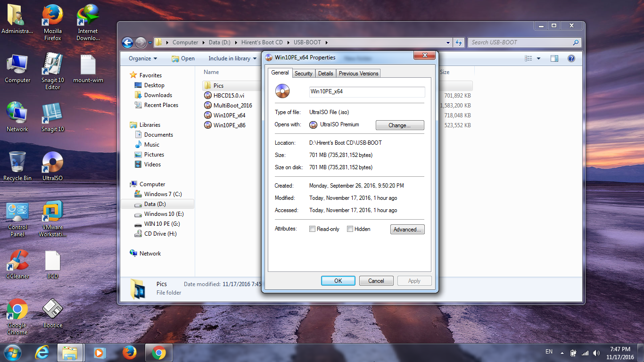The image size is (644, 362).
Task: Open the Recycle Bin
Action: pos(17,166)
